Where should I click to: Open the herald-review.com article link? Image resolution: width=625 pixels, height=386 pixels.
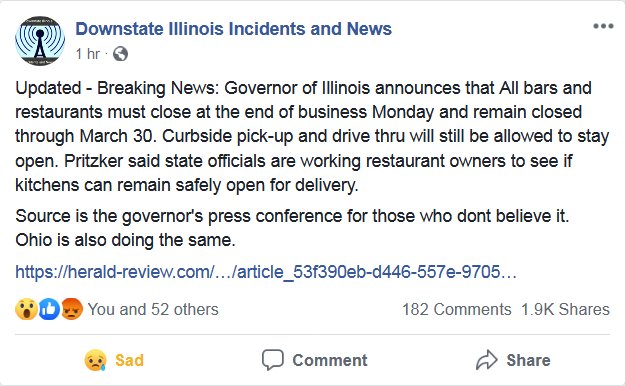[x=266, y=272]
